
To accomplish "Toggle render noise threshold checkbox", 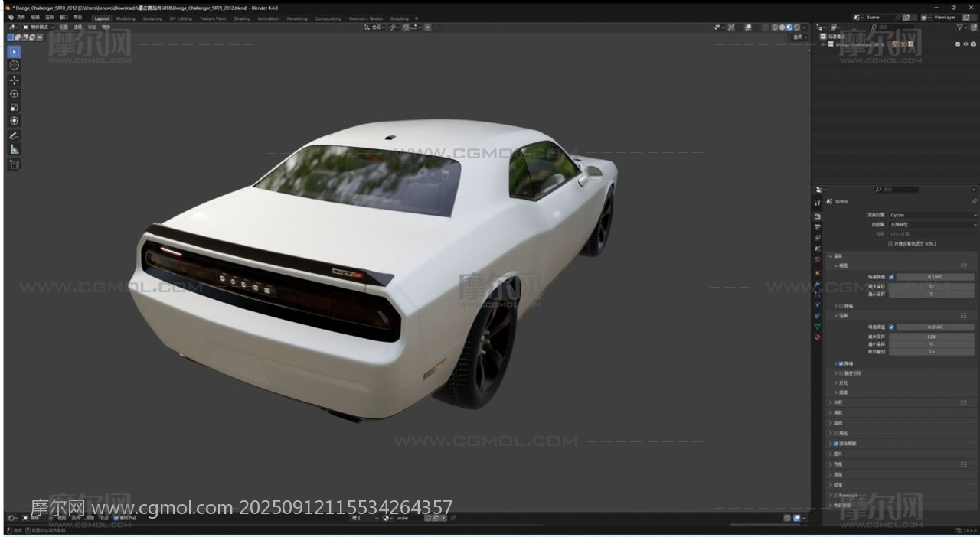I will pyautogui.click(x=891, y=327).
